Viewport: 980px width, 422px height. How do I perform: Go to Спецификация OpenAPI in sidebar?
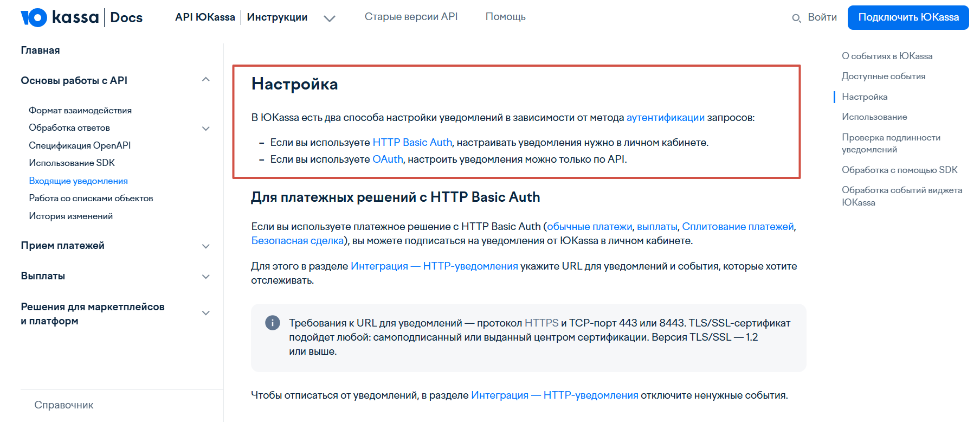click(x=80, y=145)
